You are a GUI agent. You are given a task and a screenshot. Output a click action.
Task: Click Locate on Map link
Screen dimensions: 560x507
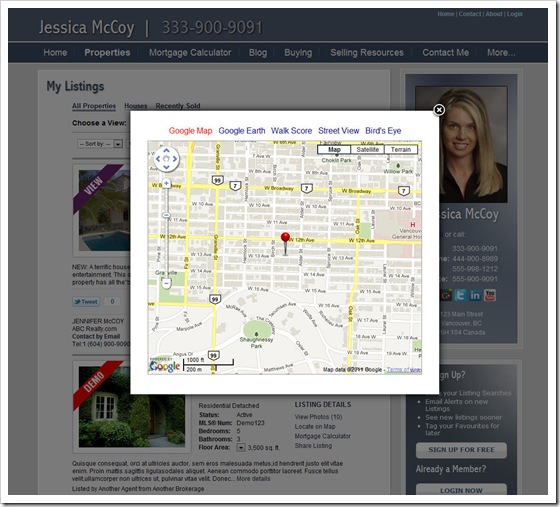tap(315, 426)
